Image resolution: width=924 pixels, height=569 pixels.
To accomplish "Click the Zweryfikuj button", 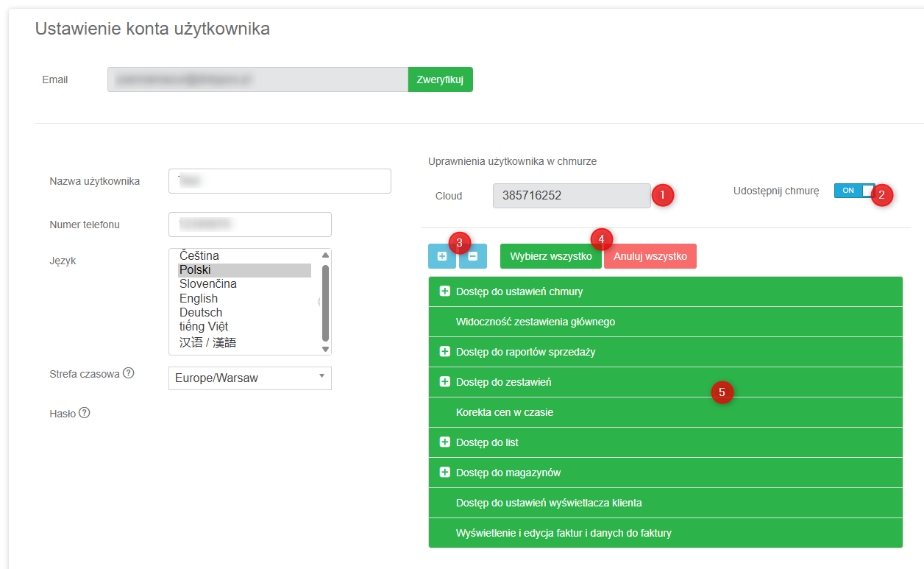I will click(x=440, y=79).
